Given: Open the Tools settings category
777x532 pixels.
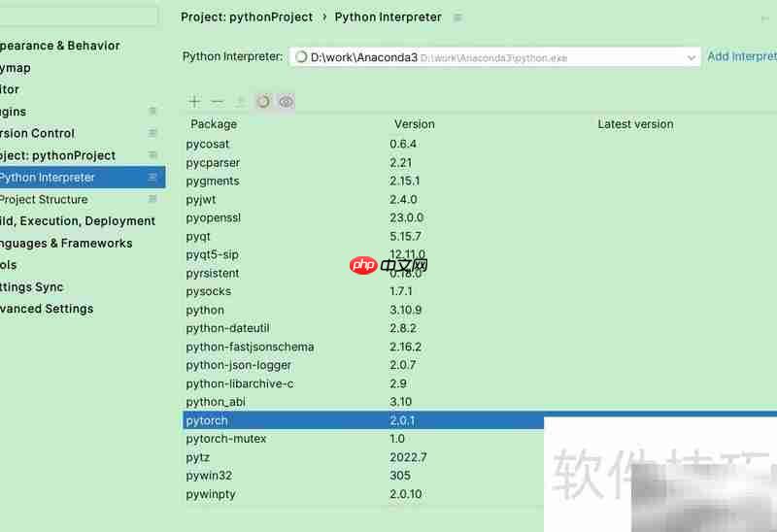Looking at the screenshot, I should point(9,265).
